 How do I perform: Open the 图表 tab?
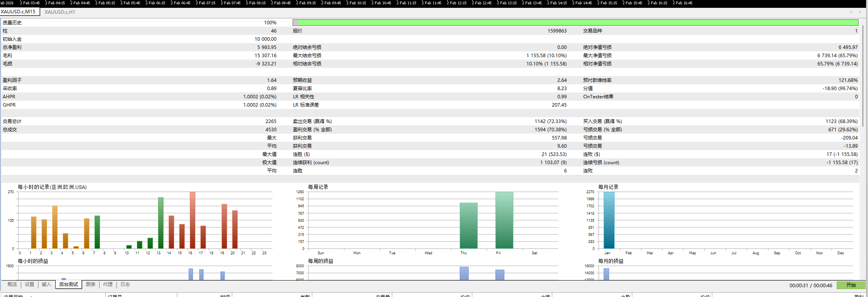coord(91,284)
